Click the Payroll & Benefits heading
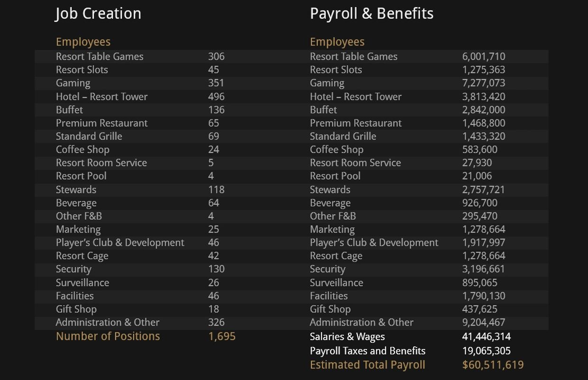Image resolution: width=588 pixels, height=380 pixels. 371,14
